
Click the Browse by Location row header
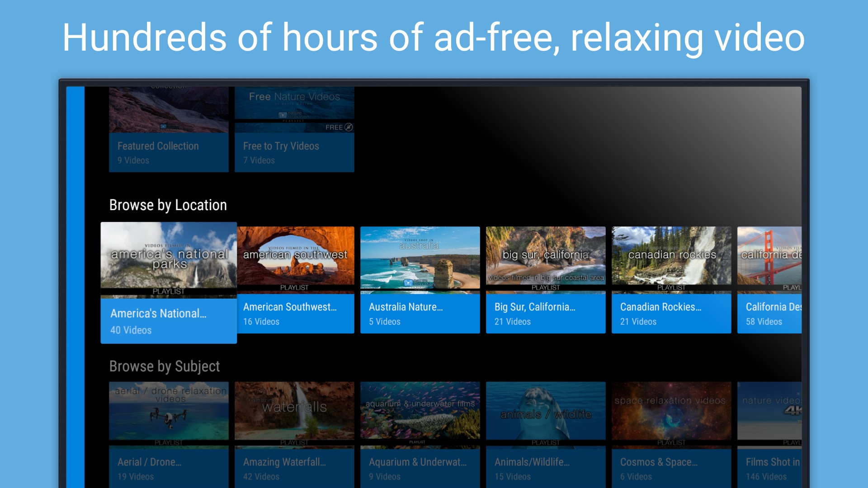[x=168, y=205]
